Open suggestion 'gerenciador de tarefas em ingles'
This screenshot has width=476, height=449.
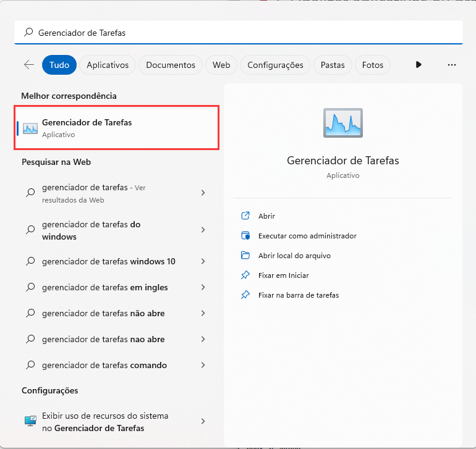click(117, 287)
